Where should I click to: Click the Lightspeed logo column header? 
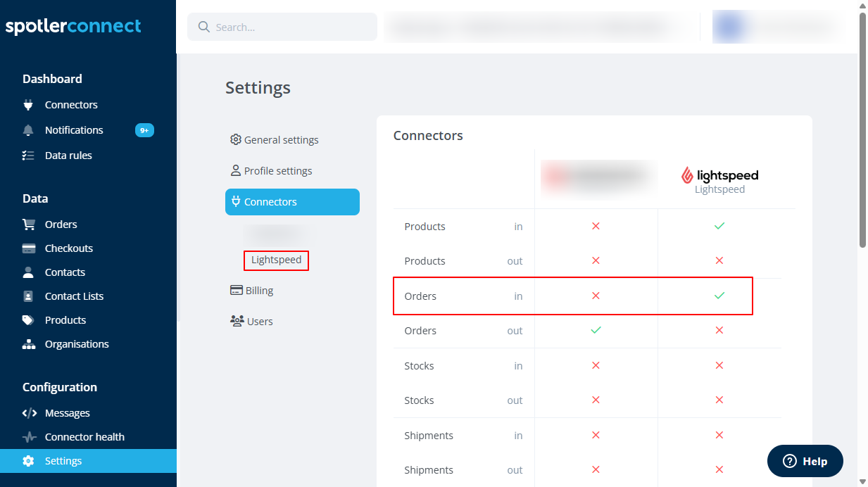point(719,180)
